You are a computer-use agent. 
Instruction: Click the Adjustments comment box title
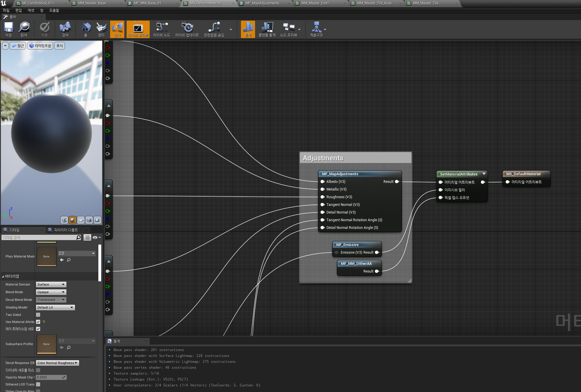(323, 158)
